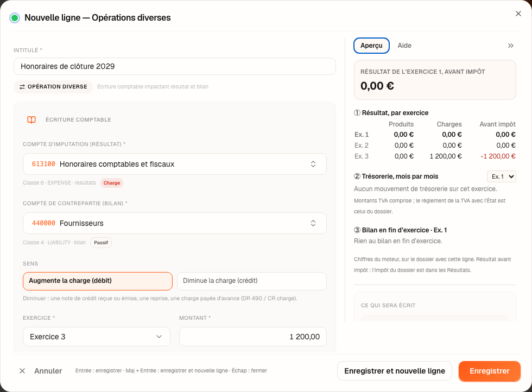This screenshot has height=392, width=532.
Task: Switch to the Aide tab
Action: pyautogui.click(x=404, y=46)
